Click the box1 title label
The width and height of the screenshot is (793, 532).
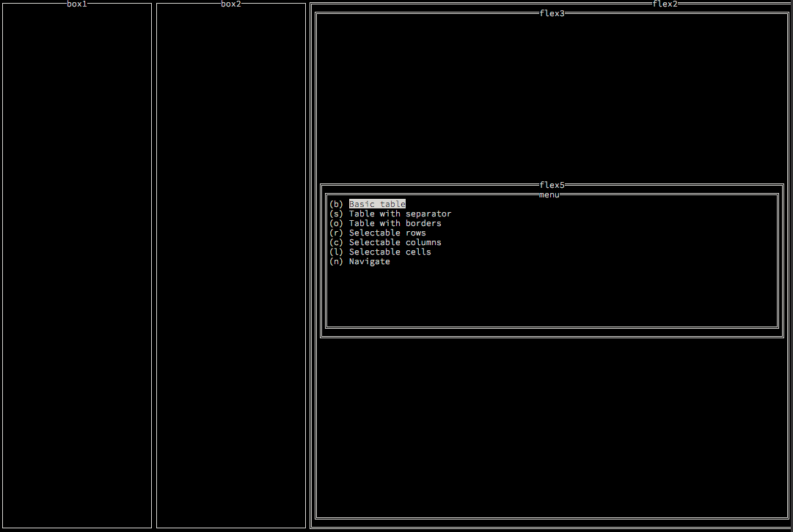[77, 4]
